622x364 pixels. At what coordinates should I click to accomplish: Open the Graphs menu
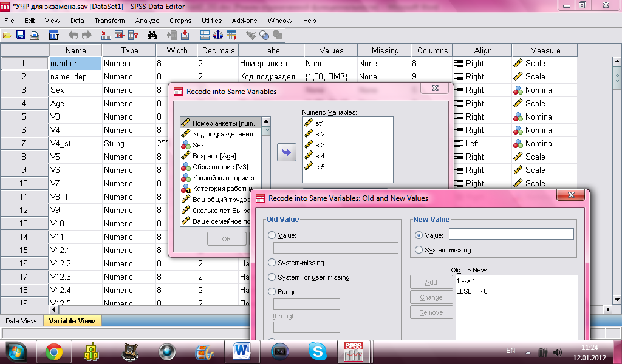tap(180, 21)
